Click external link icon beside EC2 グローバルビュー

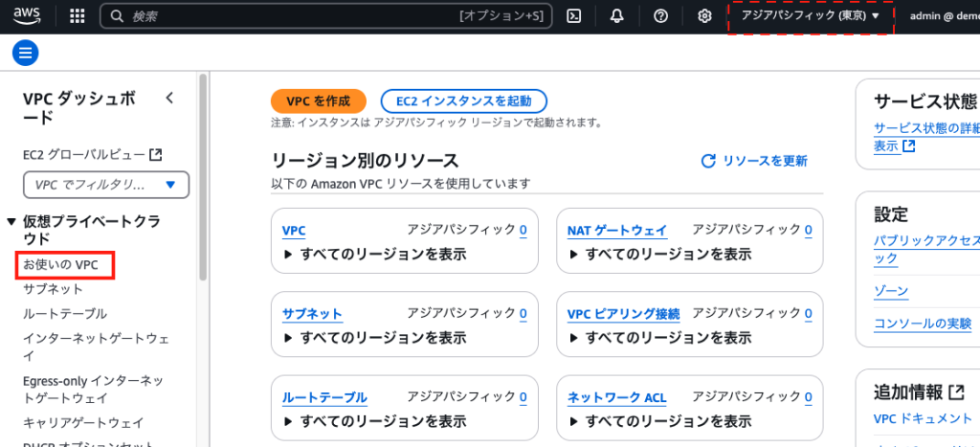pyautogui.click(x=156, y=154)
